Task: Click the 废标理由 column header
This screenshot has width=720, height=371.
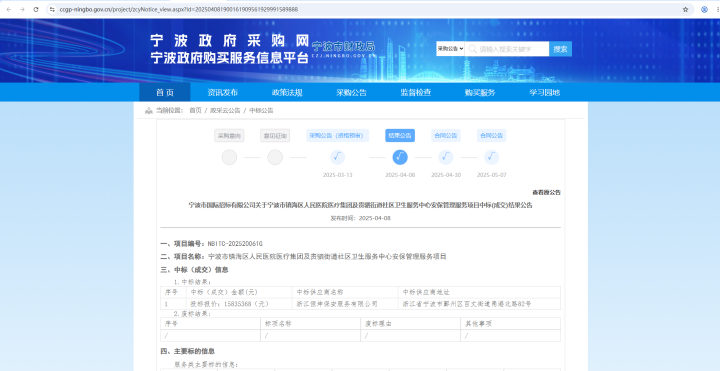Action: point(411,324)
